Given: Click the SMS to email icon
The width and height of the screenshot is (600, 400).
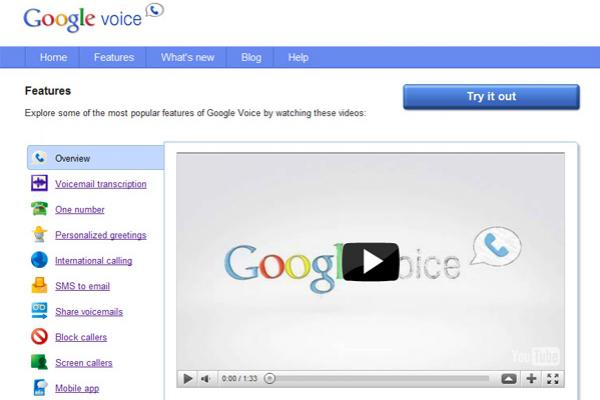Looking at the screenshot, I should (x=39, y=285).
